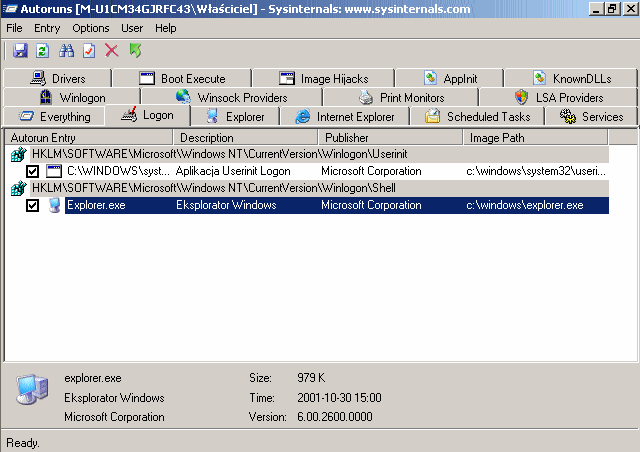The width and height of the screenshot is (640, 452).
Task: Sort by Description column header
Action: [246, 138]
